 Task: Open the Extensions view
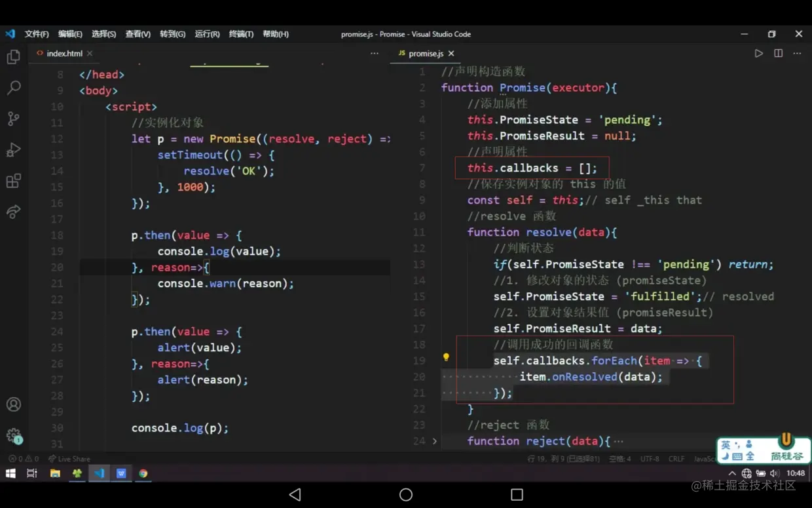click(13, 180)
